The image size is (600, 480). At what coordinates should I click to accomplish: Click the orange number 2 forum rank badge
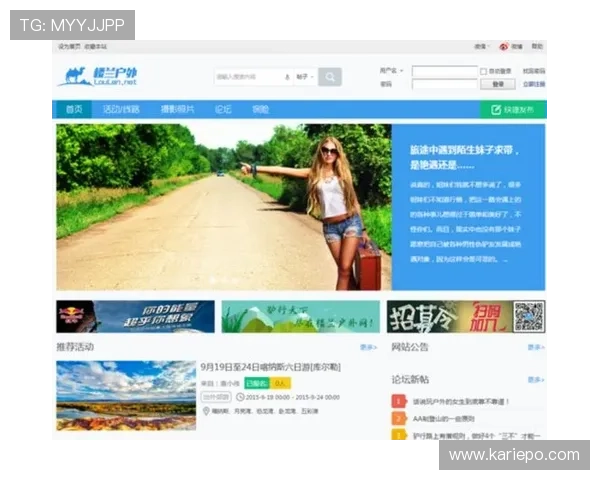(x=398, y=418)
